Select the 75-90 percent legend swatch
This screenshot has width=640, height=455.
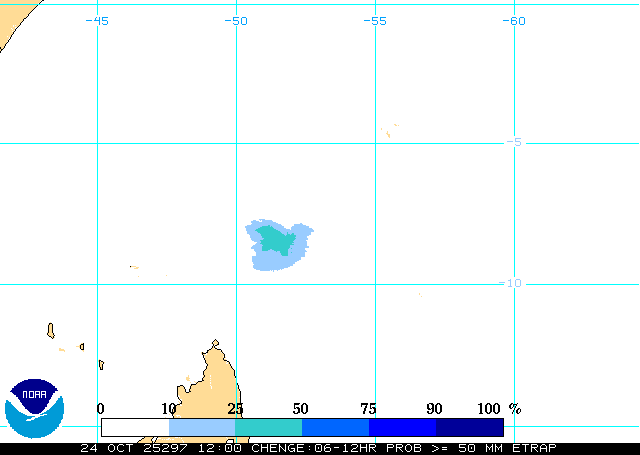pyautogui.click(x=402, y=427)
